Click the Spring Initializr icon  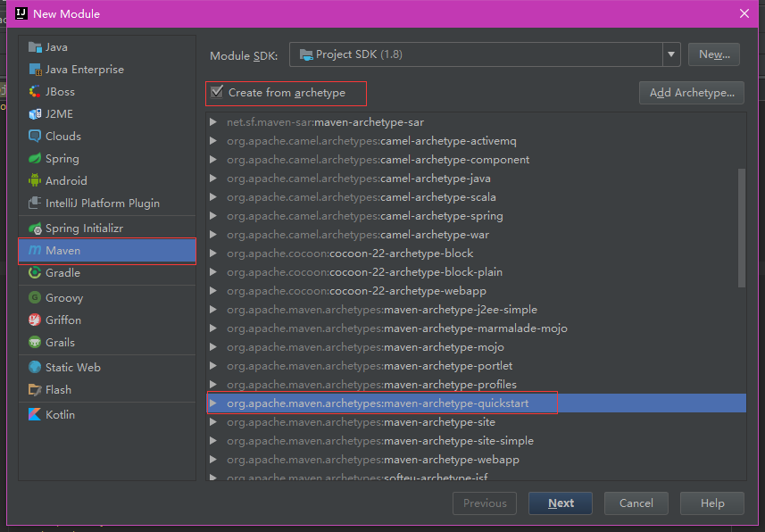[35, 229]
